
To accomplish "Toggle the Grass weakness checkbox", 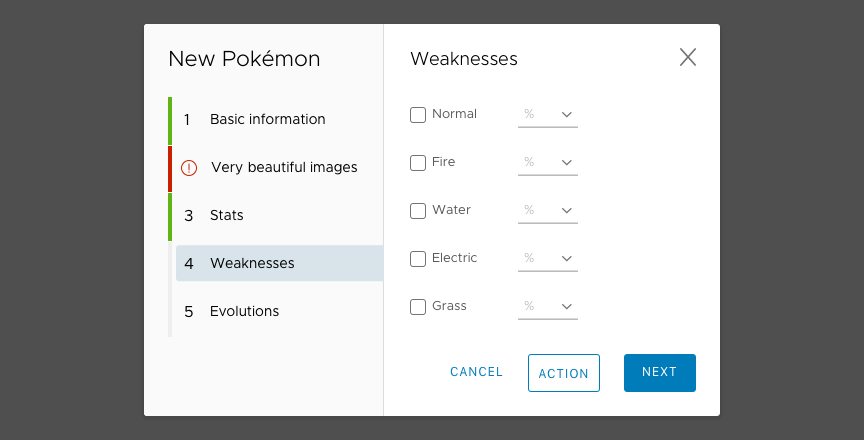I will [x=418, y=307].
